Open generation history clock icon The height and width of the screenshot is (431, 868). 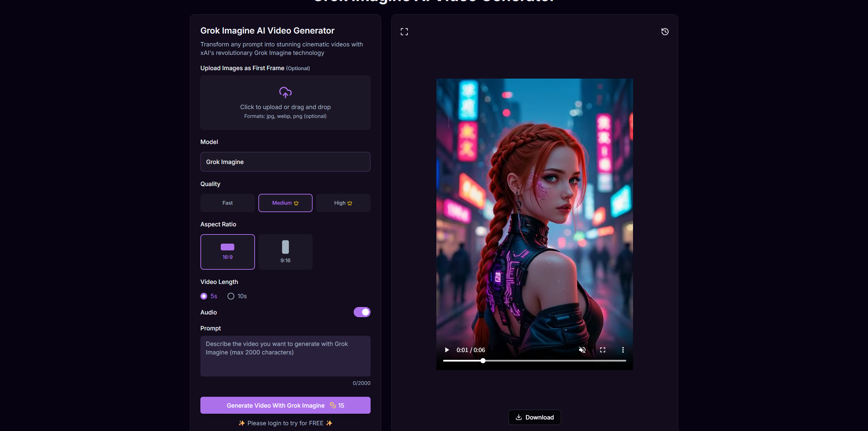point(665,32)
